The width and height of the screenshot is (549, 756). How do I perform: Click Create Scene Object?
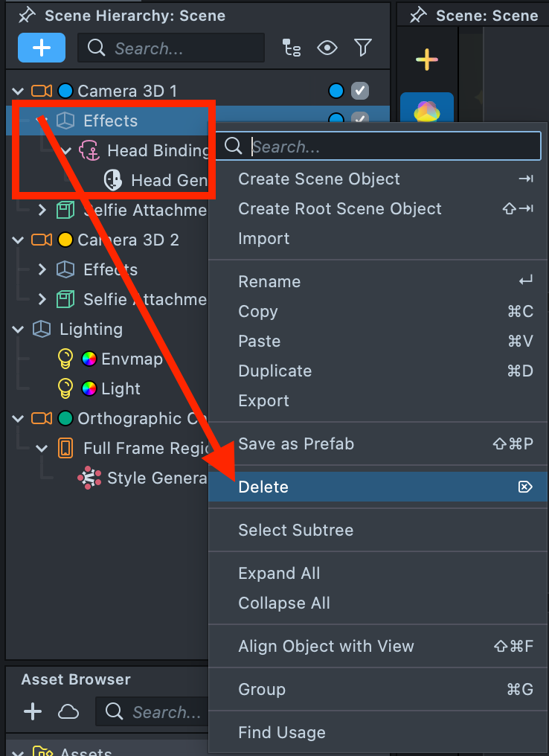tap(318, 179)
